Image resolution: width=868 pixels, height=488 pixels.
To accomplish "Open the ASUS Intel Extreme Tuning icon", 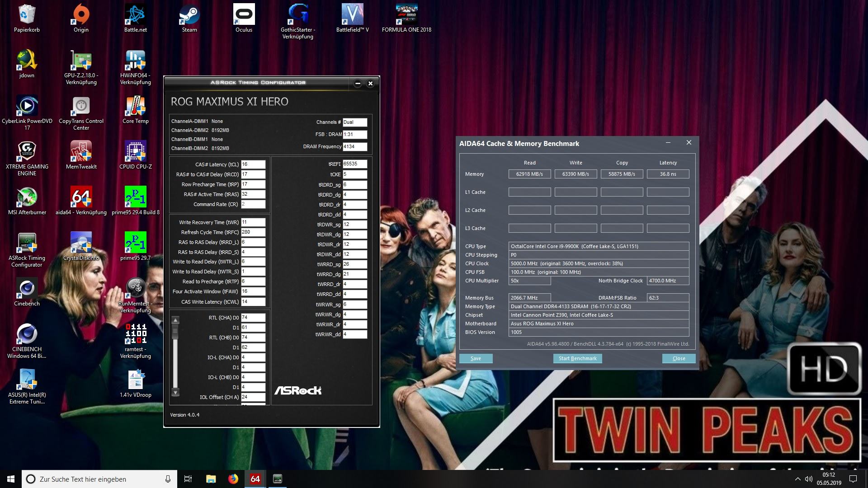I will (x=27, y=387).
